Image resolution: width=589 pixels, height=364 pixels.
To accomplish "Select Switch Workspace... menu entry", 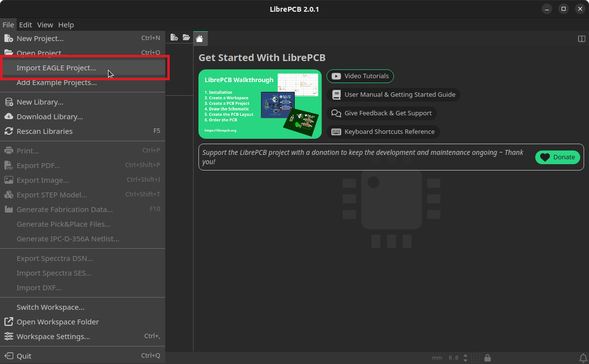I will 83,307.
